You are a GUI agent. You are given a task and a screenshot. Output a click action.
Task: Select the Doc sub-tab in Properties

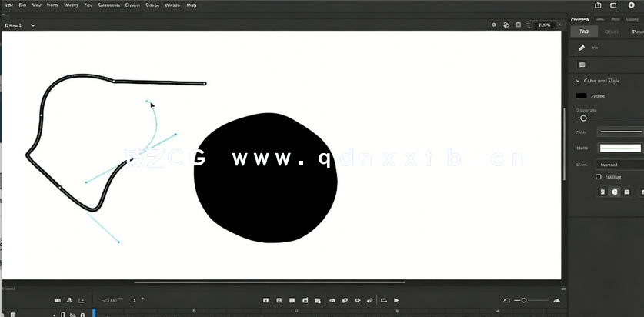pyautogui.click(x=637, y=32)
